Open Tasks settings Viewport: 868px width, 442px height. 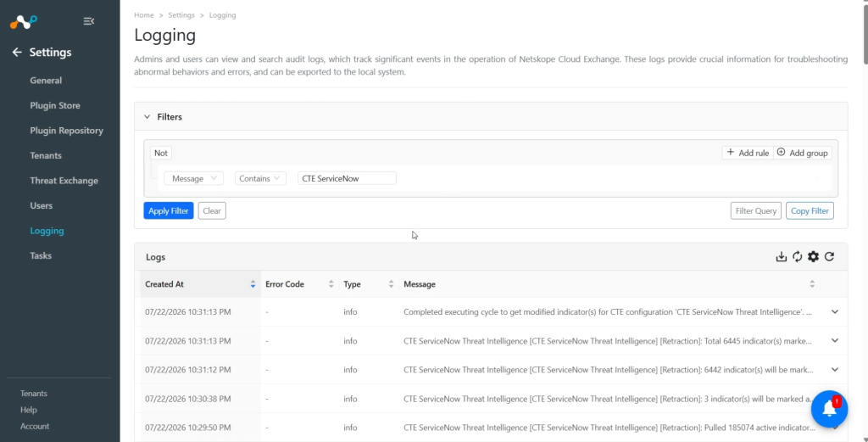(41, 256)
